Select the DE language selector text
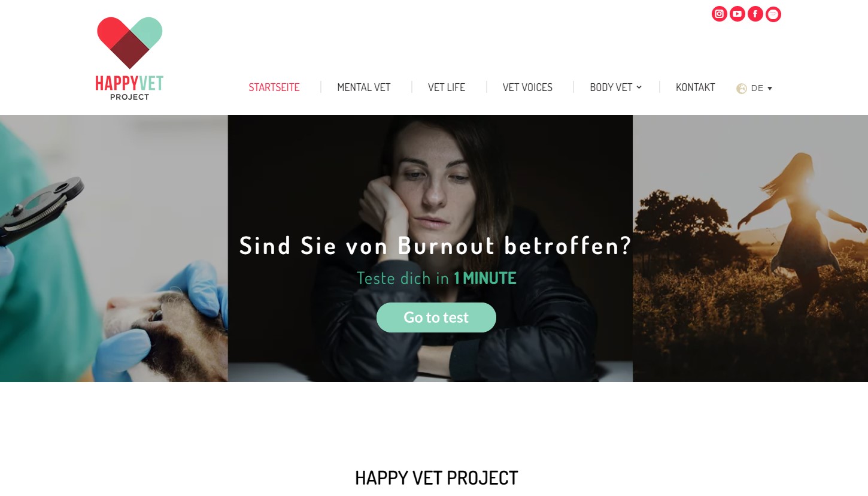The width and height of the screenshot is (868, 496). (757, 88)
